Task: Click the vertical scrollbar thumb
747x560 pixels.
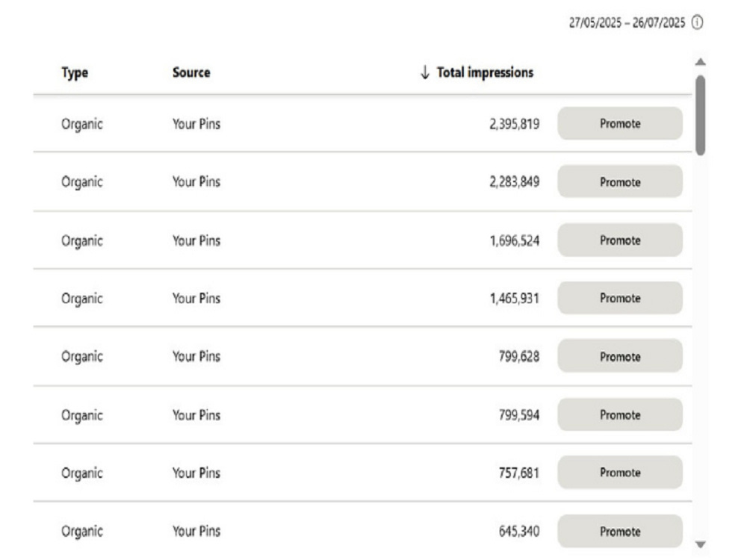Action: [x=701, y=115]
